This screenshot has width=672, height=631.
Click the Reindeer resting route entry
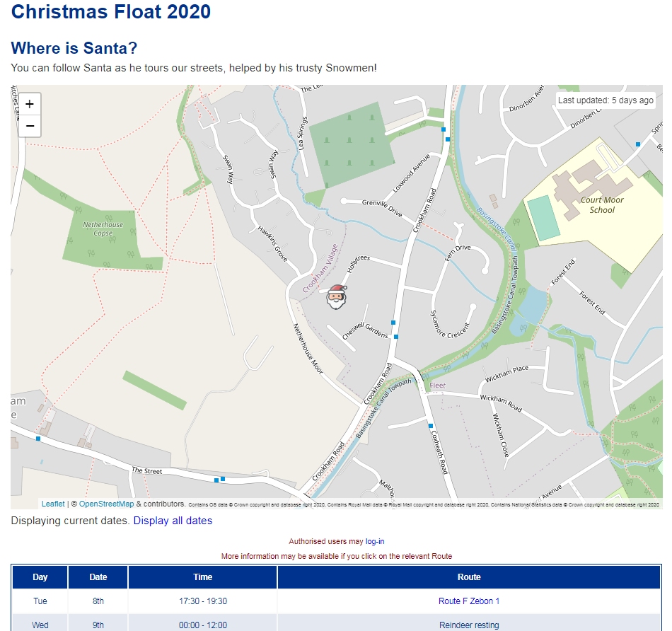469,625
